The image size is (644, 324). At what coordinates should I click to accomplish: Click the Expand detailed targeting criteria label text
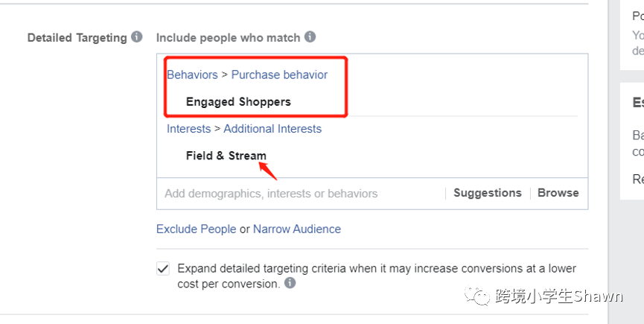(x=377, y=276)
